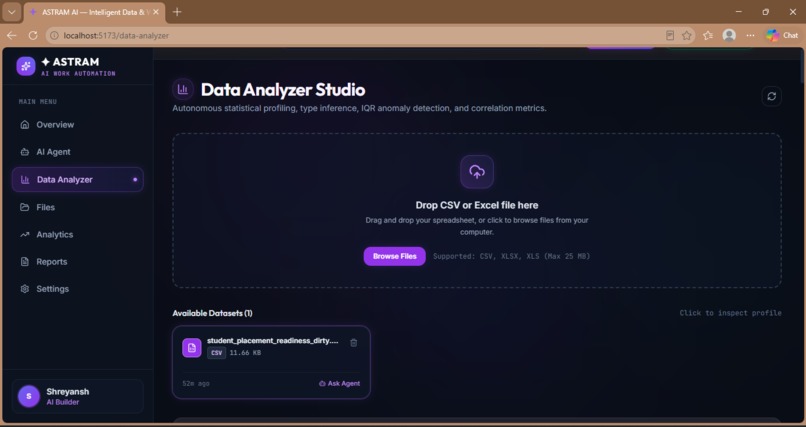Open the browser profile avatar icon
Screen dimensions: 806x427
coord(729,35)
